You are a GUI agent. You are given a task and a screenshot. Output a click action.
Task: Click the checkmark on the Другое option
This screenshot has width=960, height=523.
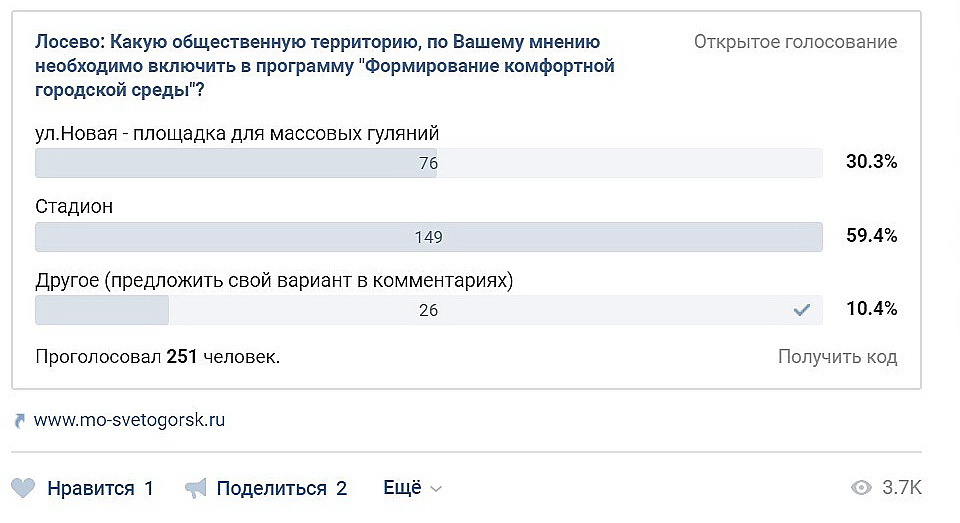coord(801,310)
